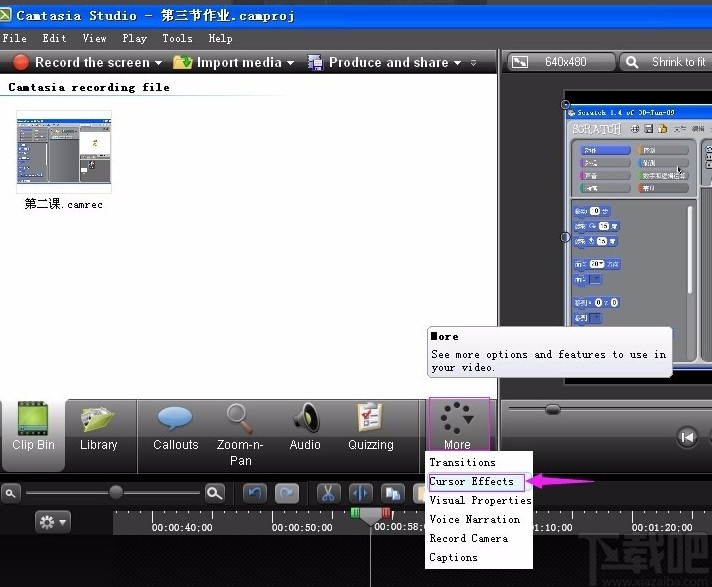
Task: Open the toolbar overflow options chevron
Action: pos(473,63)
